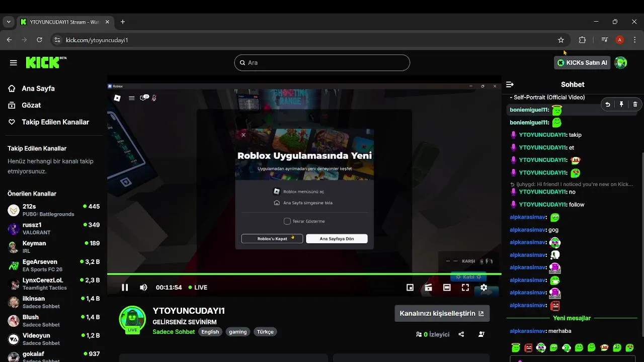Close the Roblox dialog with the X

point(244,135)
